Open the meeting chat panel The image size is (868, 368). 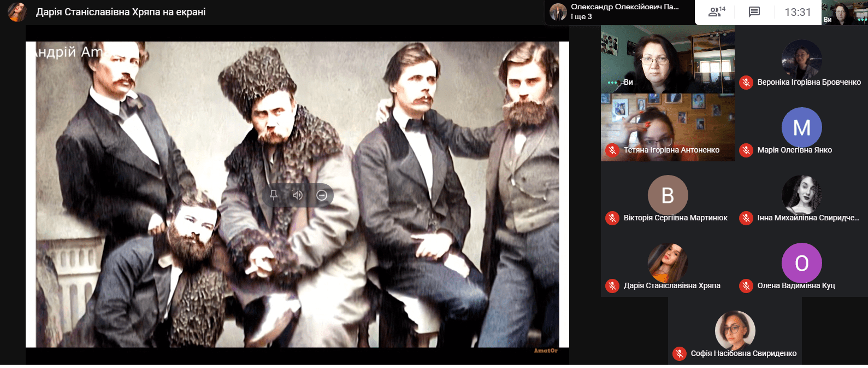(x=754, y=12)
